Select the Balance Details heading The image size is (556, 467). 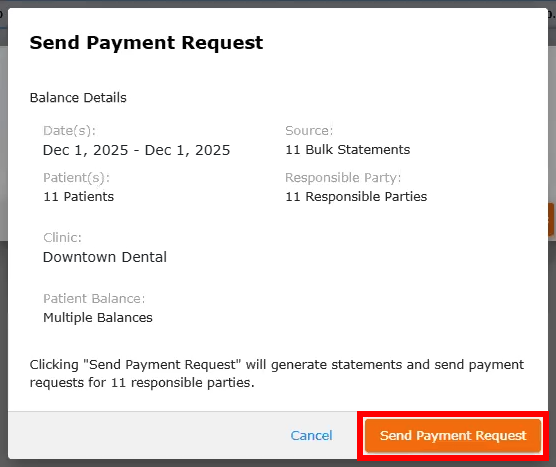click(x=78, y=98)
